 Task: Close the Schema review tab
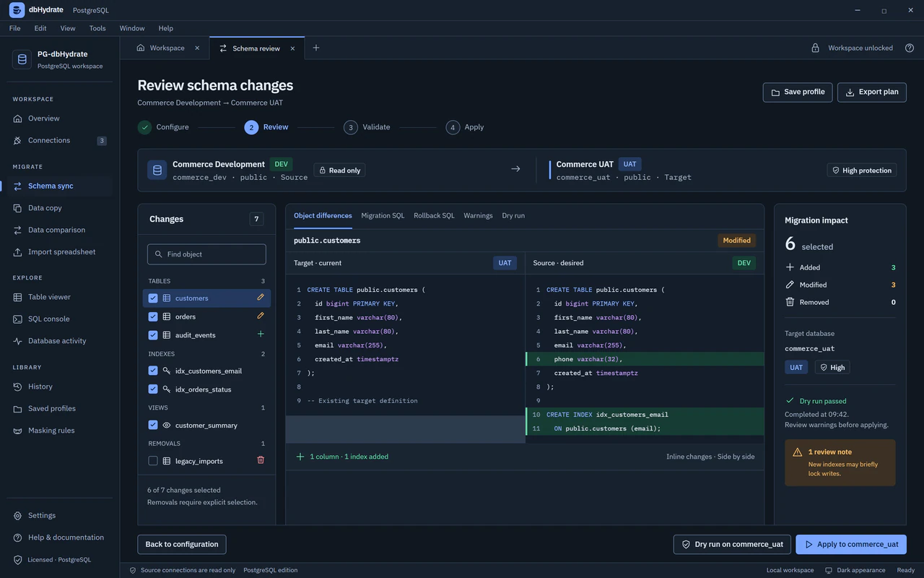point(292,48)
